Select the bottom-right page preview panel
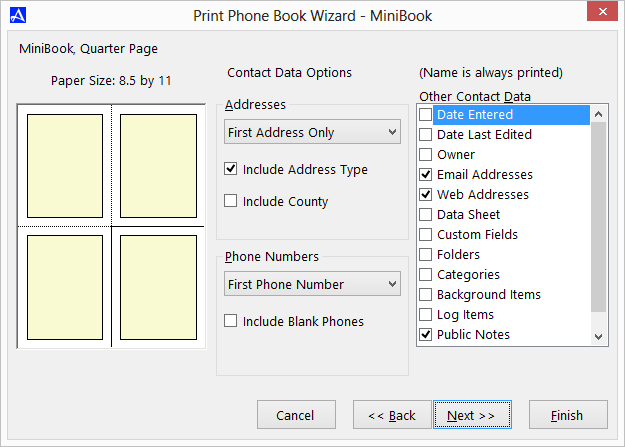 pyautogui.click(x=157, y=287)
